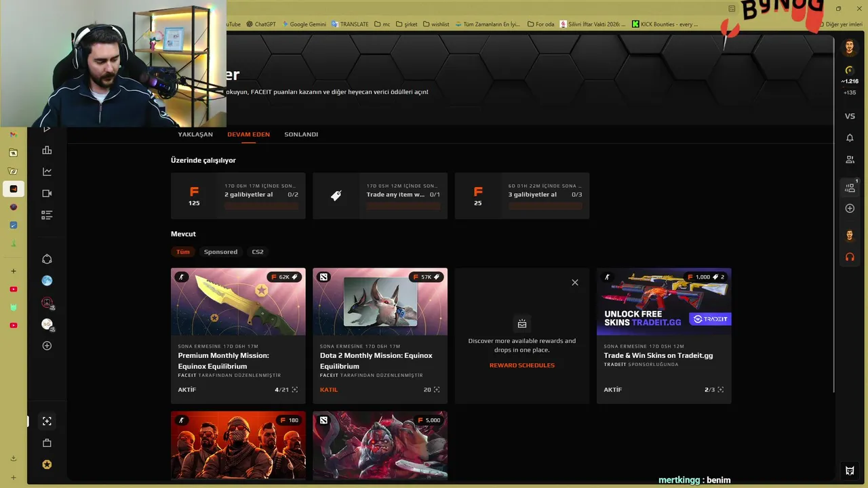868x488 pixels.
Task: Open the friends list icon
Action: [850, 159]
